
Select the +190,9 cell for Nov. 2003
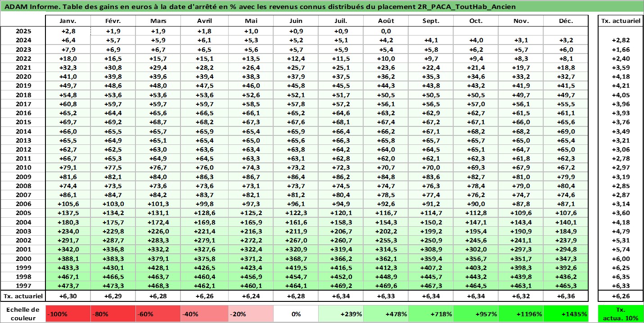521,231
